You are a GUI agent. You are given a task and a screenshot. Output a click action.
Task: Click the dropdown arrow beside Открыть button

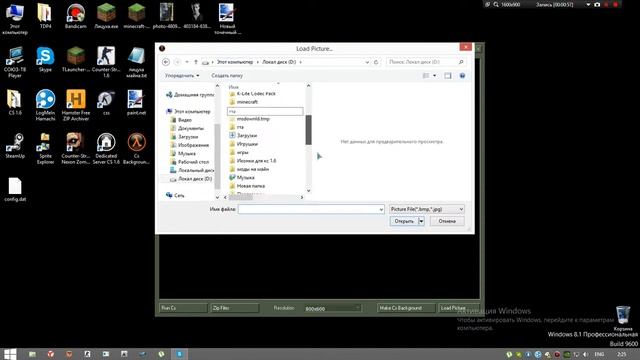[x=421, y=221]
